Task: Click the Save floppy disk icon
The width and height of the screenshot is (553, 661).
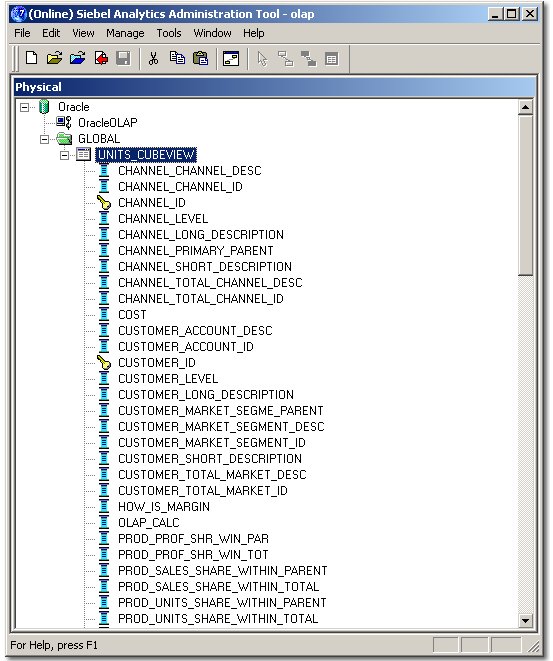Action: tap(123, 58)
